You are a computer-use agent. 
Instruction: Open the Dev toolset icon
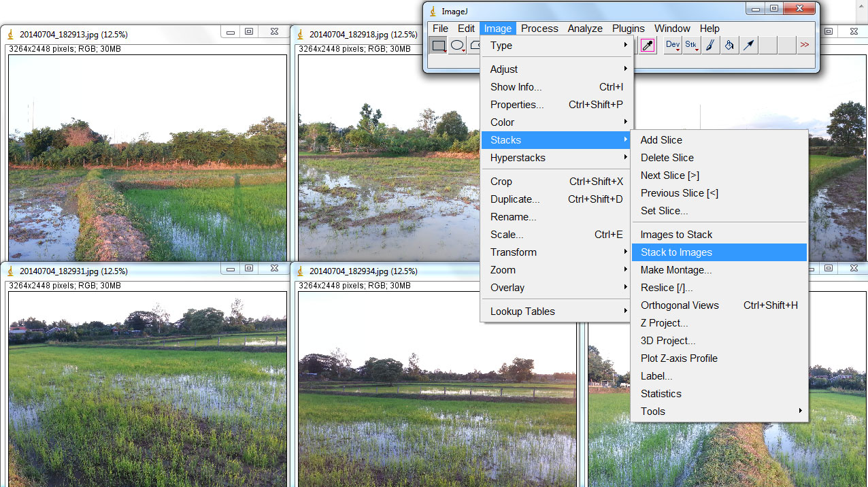672,45
